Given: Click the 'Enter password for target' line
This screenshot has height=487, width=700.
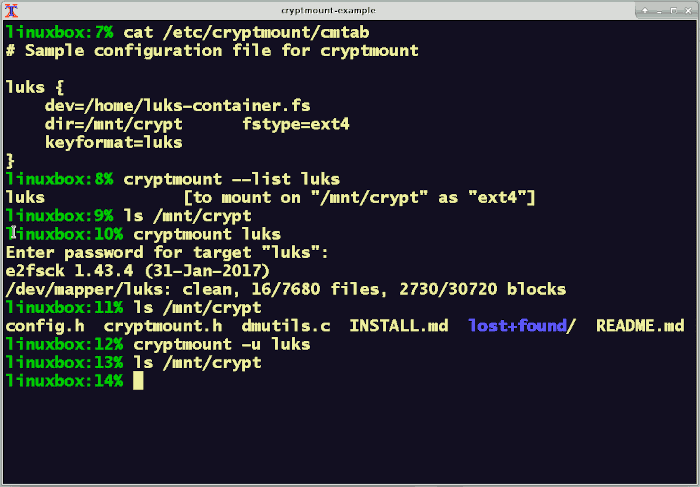Looking at the screenshot, I should [x=167, y=253].
